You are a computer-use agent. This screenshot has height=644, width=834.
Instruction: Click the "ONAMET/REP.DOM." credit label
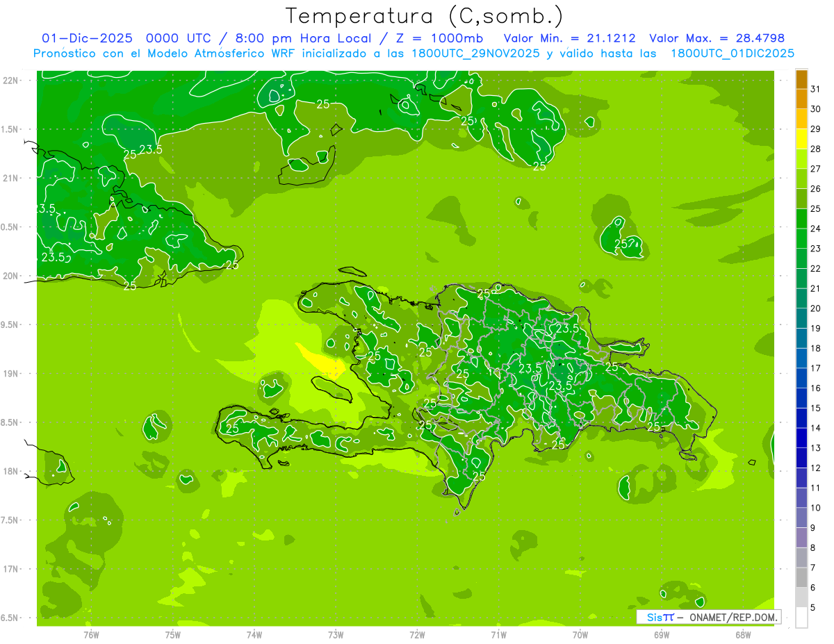tap(733, 617)
